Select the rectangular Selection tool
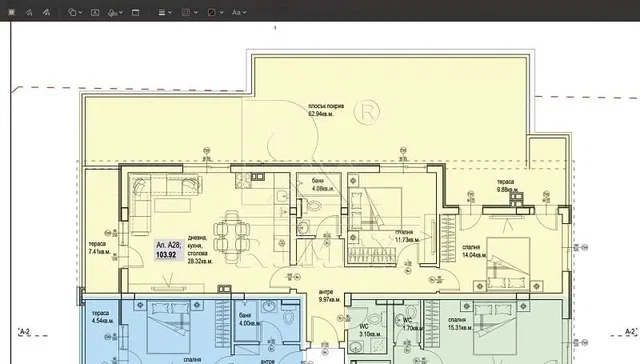Screen dimensions: 640x364 [11, 12]
